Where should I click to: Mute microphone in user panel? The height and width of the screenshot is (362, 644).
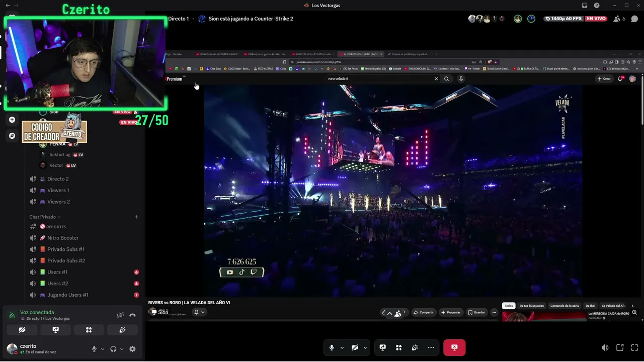(94, 349)
